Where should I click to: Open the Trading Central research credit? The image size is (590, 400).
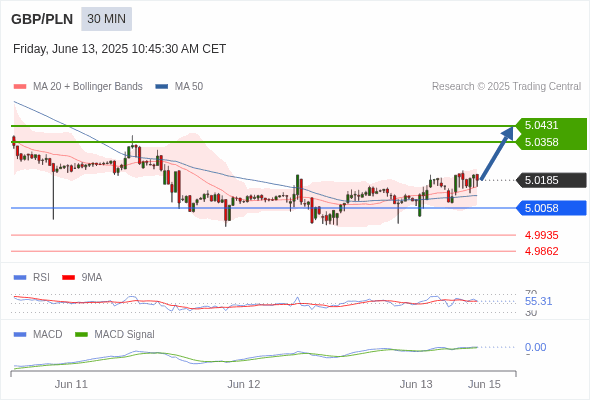pyautogui.click(x=506, y=87)
